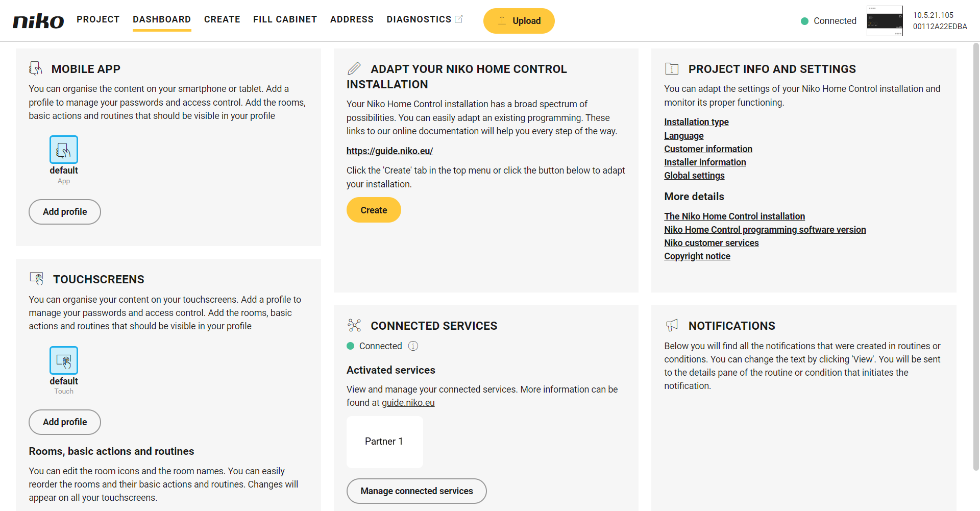Open the Fill Cabinet tab
This screenshot has width=980, height=511.
(x=285, y=19)
